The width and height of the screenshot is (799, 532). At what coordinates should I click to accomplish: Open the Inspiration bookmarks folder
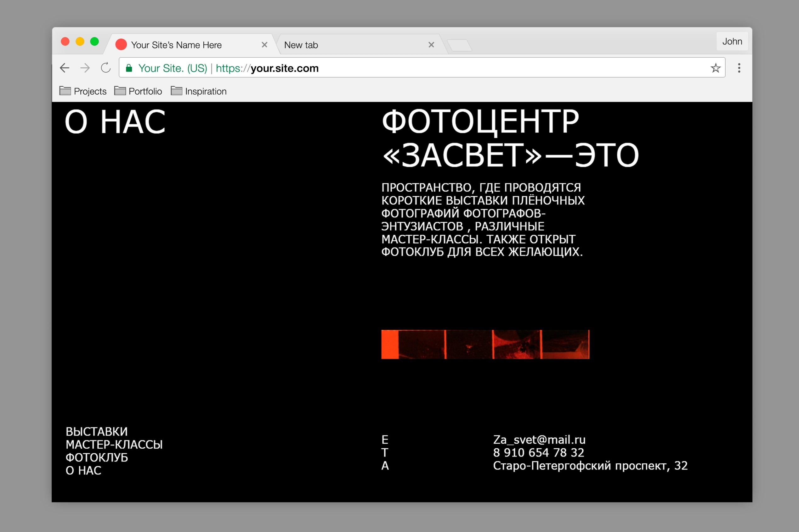[x=199, y=91]
